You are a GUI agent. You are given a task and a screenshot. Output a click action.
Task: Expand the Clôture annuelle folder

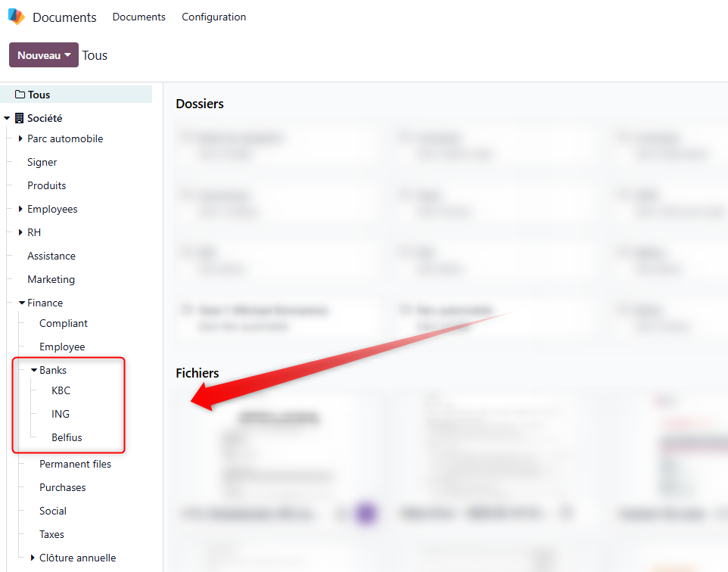pyautogui.click(x=33, y=558)
